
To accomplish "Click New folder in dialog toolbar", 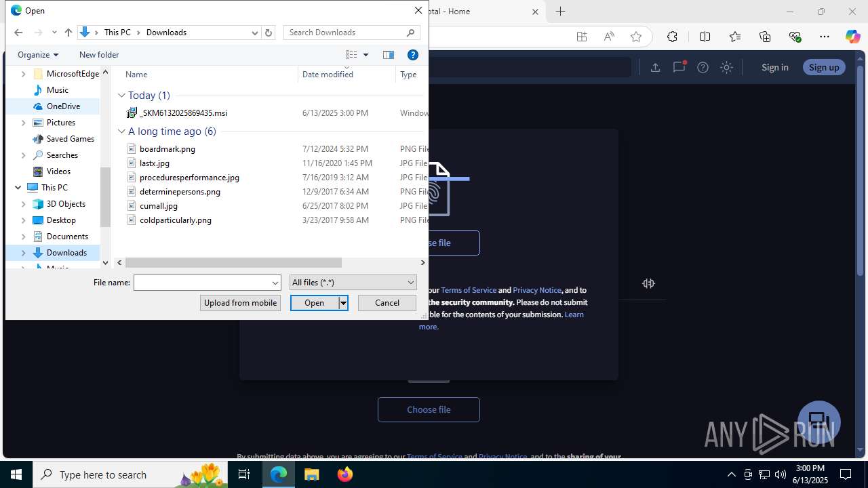I will point(99,55).
